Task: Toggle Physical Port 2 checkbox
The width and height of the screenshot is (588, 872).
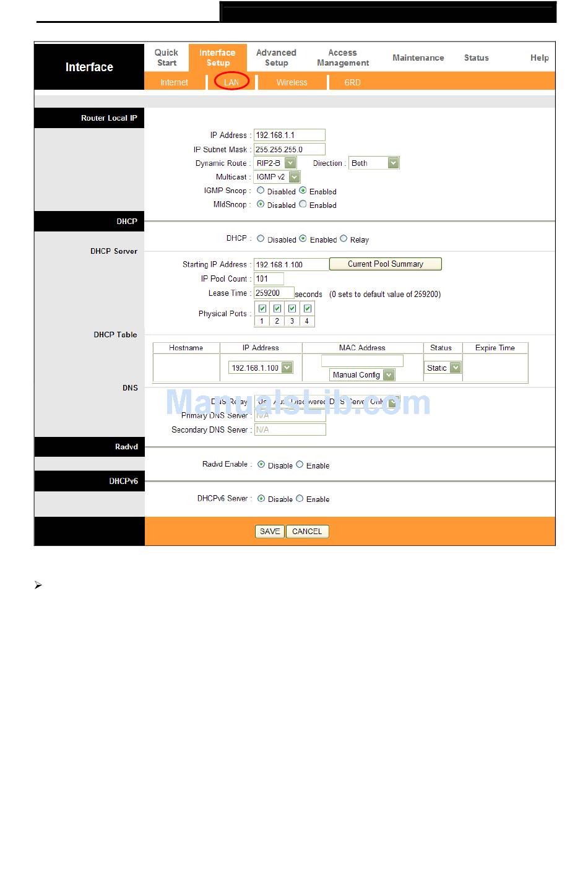Action: point(277,308)
